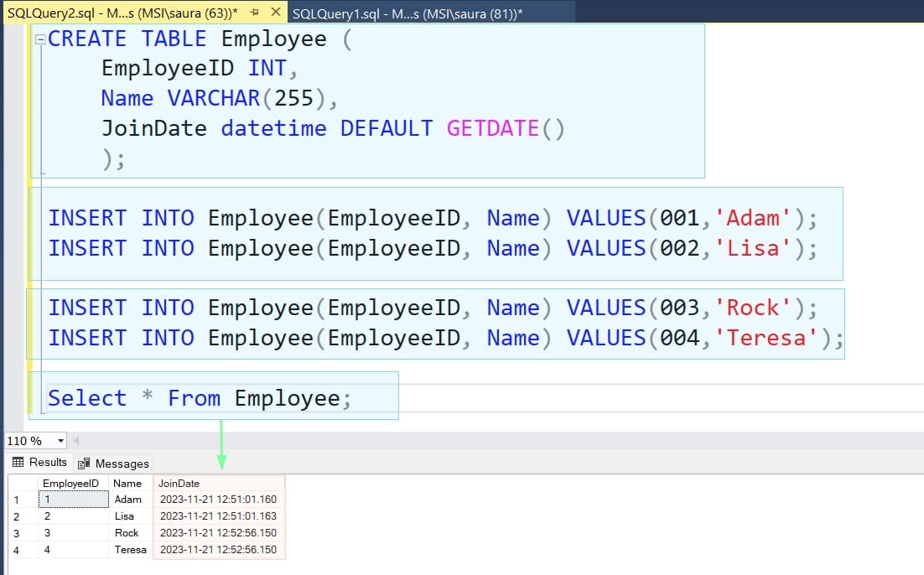
Task: Click the left scroll arrow beside zoom control
Action: [75, 440]
